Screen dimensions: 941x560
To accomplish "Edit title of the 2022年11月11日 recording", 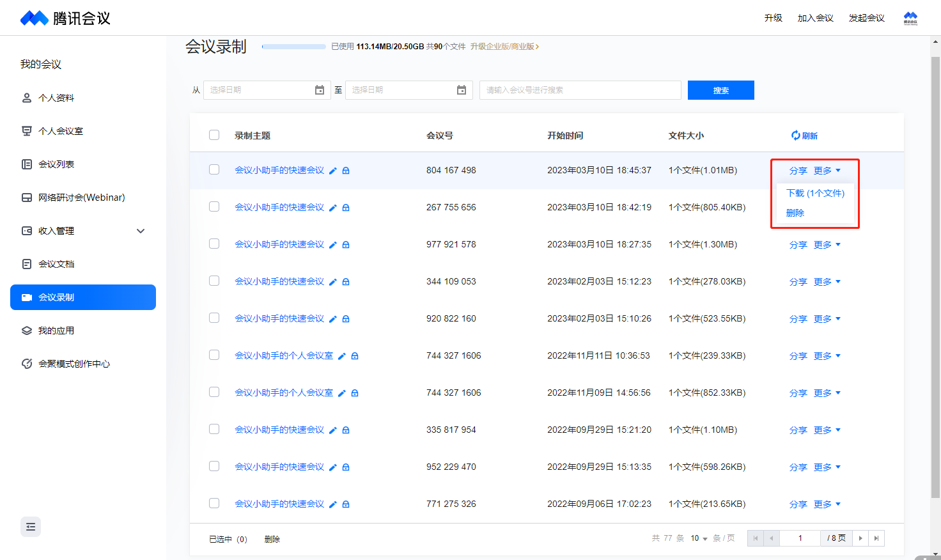I will tap(341, 356).
